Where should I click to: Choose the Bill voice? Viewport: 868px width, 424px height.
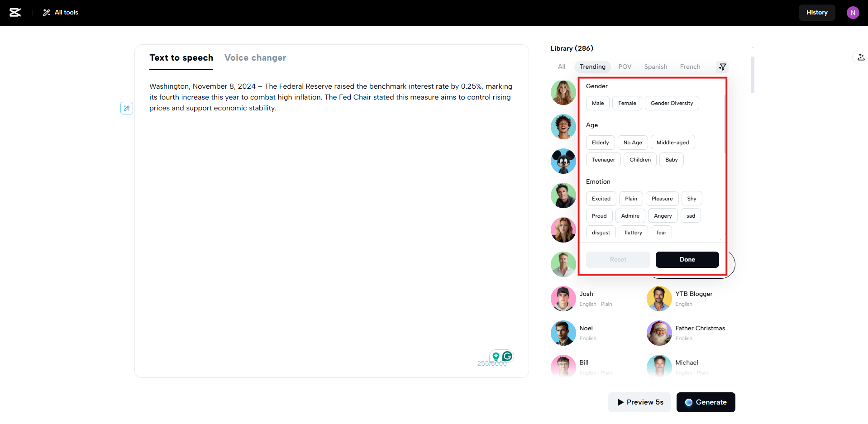pos(595,367)
